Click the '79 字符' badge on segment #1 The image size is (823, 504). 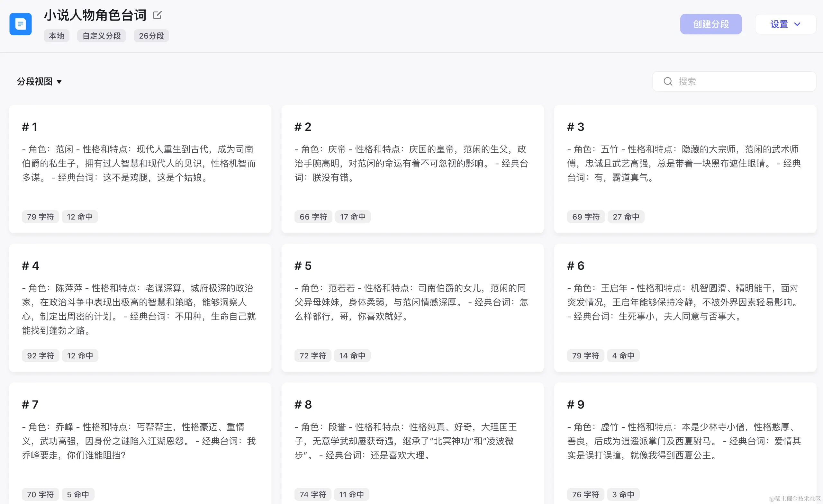[40, 216]
